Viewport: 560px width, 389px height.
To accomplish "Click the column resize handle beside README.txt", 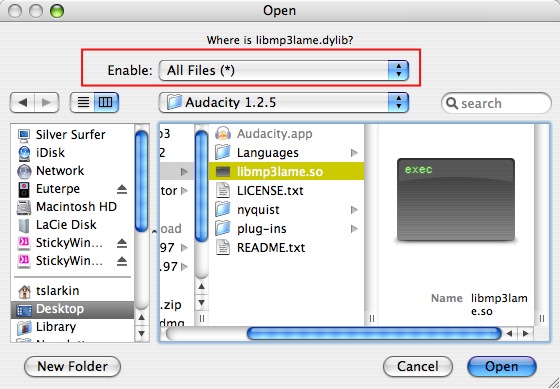I will tap(372, 319).
